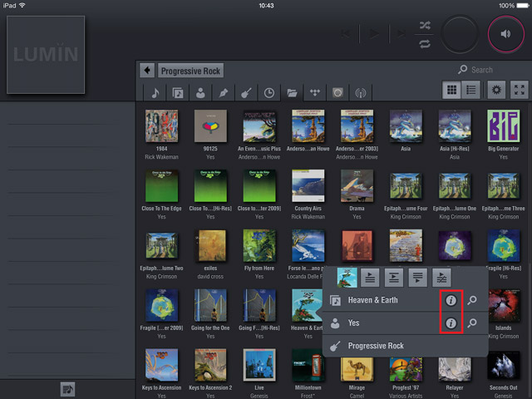The image size is (532, 399).
Task: Toggle repeat playback
Action: pyautogui.click(x=425, y=44)
